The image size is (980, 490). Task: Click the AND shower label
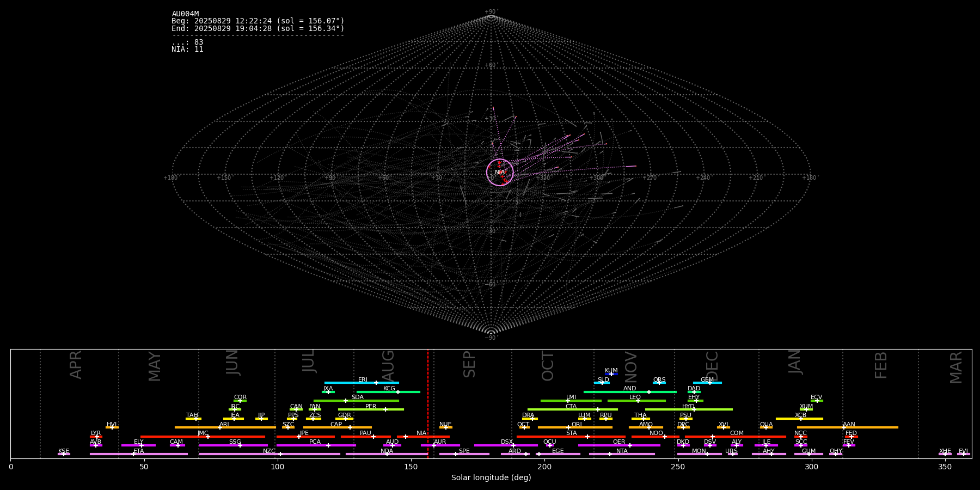[629, 389]
